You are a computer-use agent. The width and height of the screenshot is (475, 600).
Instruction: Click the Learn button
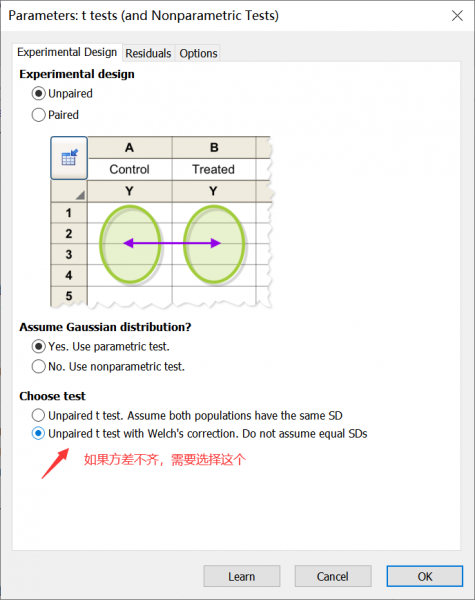(x=242, y=576)
